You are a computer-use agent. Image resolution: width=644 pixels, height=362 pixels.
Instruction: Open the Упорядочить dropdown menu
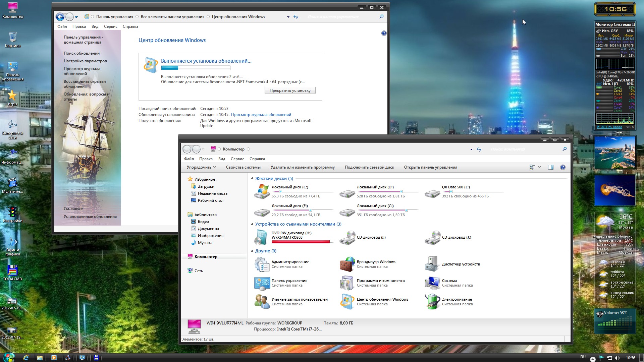point(201,167)
